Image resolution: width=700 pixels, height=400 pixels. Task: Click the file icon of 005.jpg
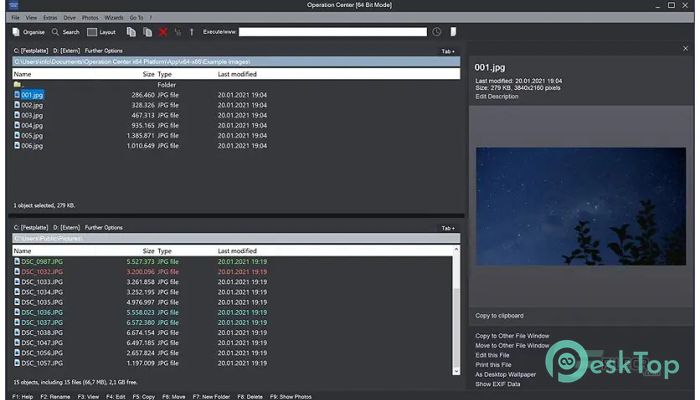17,135
